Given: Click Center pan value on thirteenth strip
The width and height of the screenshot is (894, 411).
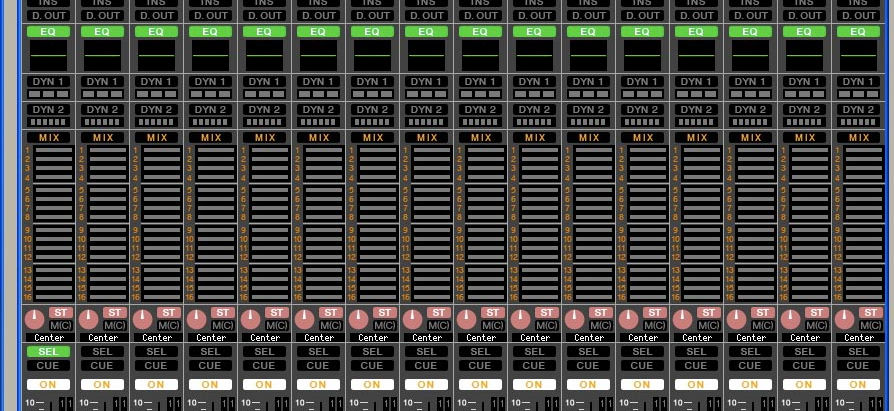Looking at the screenshot, I should (697, 337).
